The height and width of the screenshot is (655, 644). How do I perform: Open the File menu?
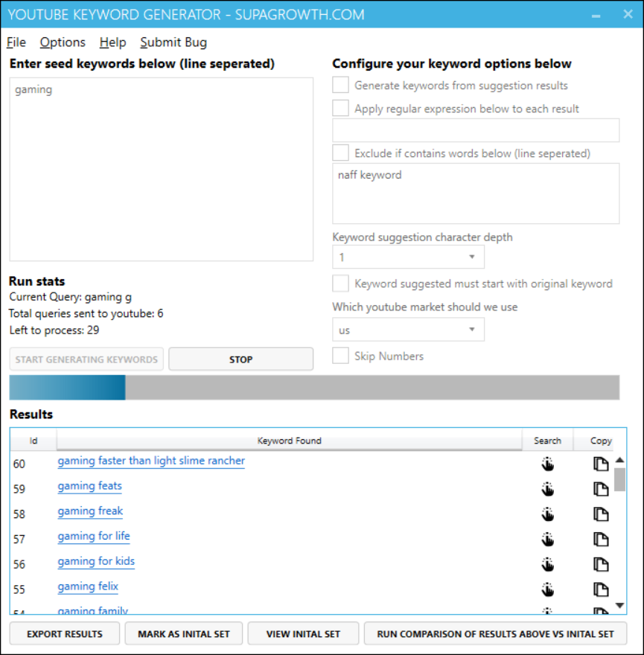16,42
